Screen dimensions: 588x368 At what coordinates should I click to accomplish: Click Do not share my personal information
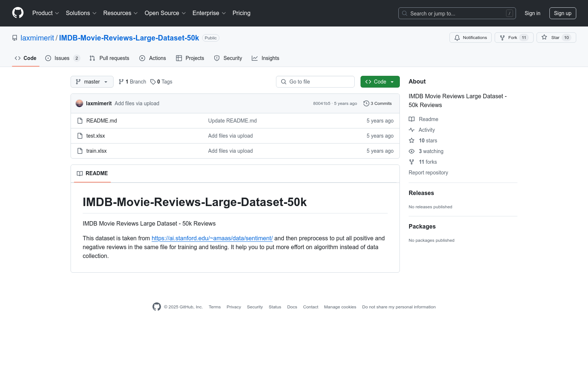(x=399, y=307)
